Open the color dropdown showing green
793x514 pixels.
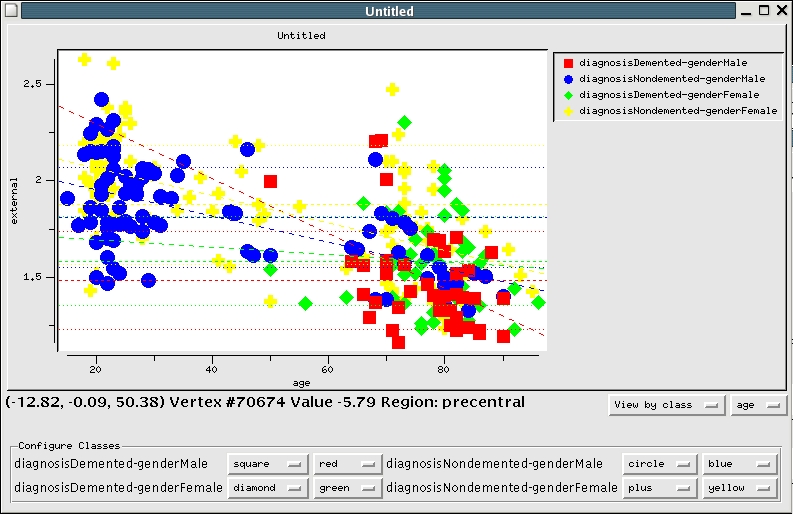tap(346, 488)
